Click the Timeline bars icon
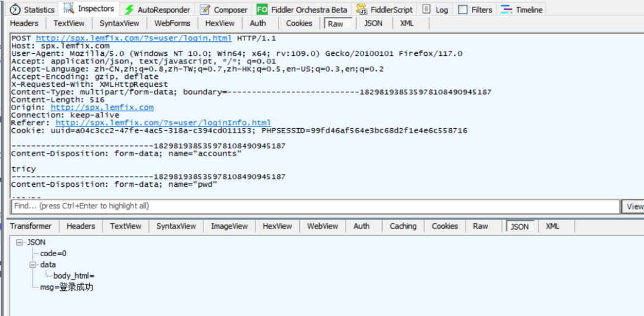 tap(507, 10)
